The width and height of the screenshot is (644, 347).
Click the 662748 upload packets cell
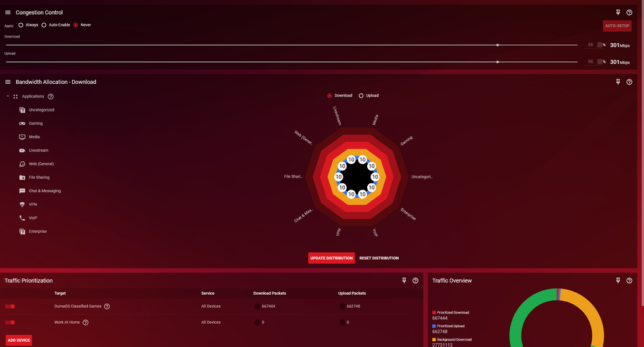click(353, 306)
